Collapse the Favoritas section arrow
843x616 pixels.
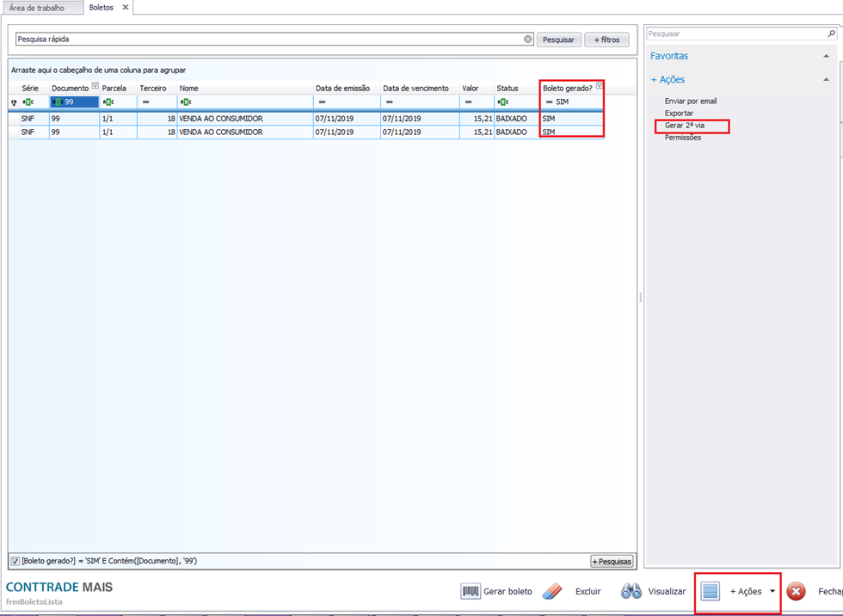tap(827, 56)
